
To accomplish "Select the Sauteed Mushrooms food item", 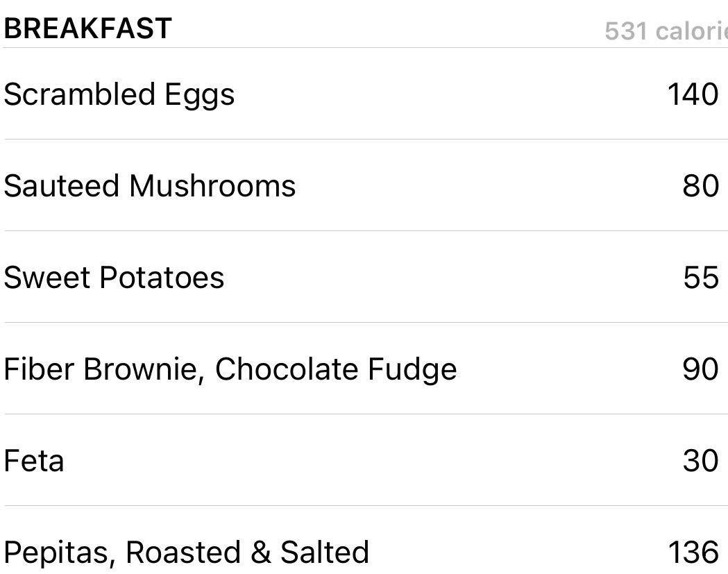I will coord(149,186).
